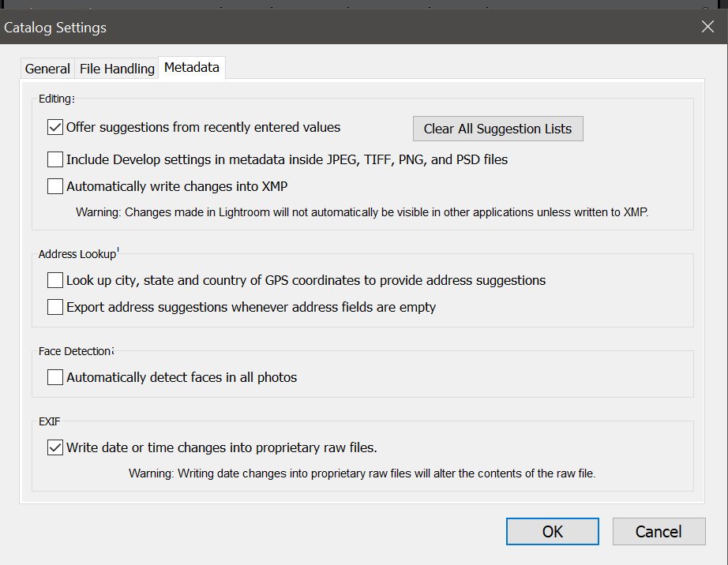The width and height of the screenshot is (728, 565).
Task: Confirm settings with the OK button
Action: pos(552,531)
